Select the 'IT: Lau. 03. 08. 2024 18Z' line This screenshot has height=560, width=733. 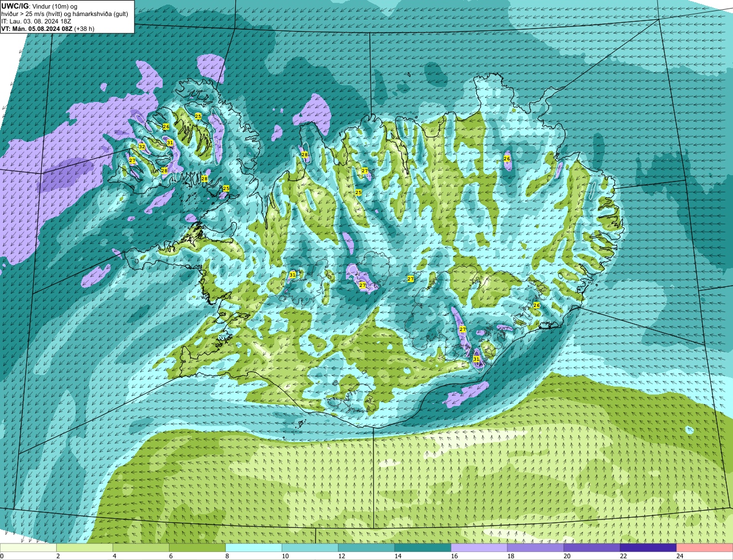(36, 21)
